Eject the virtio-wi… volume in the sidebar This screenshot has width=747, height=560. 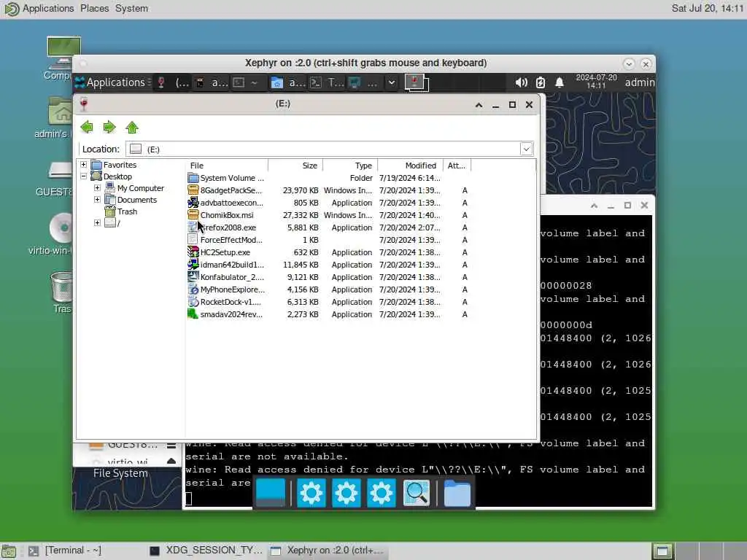171,461
